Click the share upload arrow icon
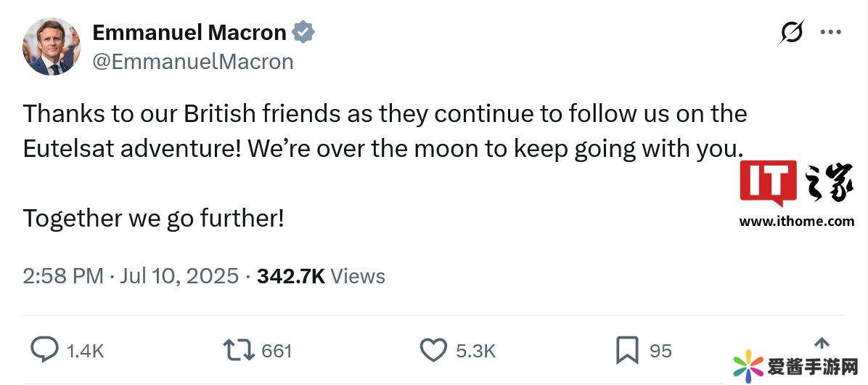The width and height of the screenshot is (868, 385). pos(821,344)
